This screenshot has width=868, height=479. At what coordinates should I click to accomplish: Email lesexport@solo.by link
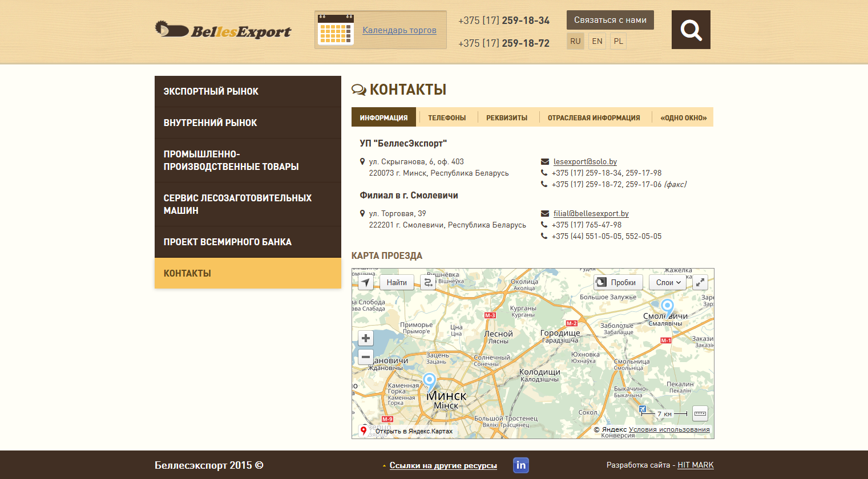(x=585, y=162)
